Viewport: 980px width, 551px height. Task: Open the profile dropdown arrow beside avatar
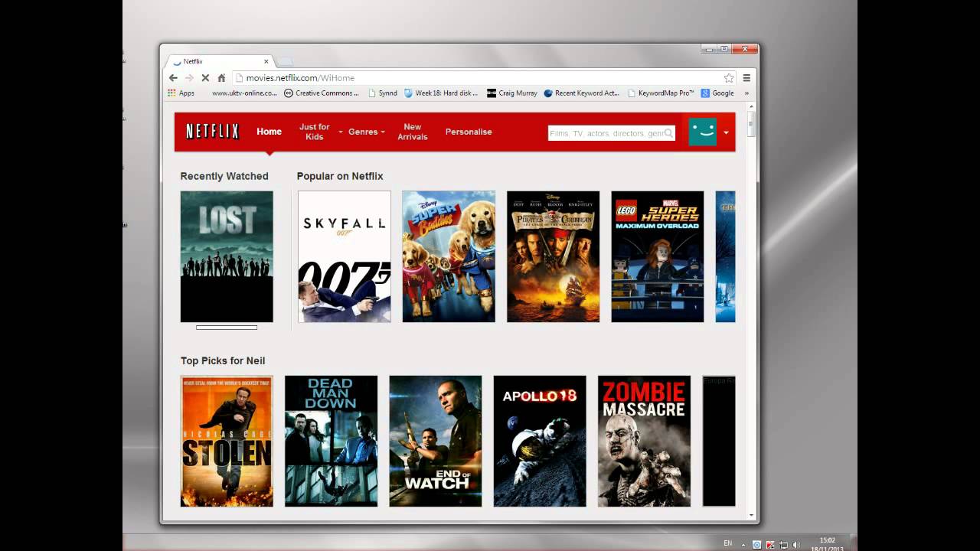pyautogui.click(x=726, y=132)
